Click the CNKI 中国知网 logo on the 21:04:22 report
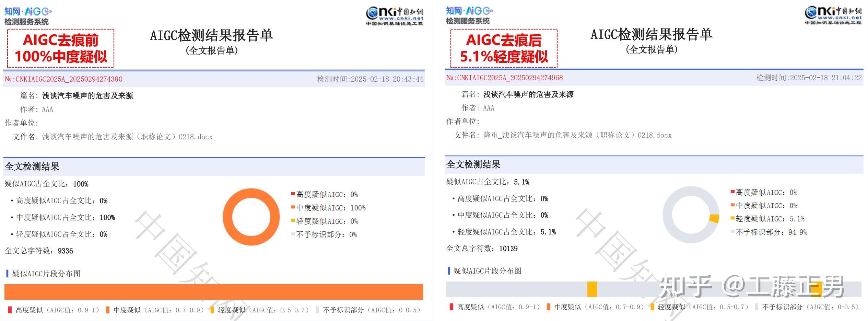This screenshot has height=321, width=868. (833, 15)
